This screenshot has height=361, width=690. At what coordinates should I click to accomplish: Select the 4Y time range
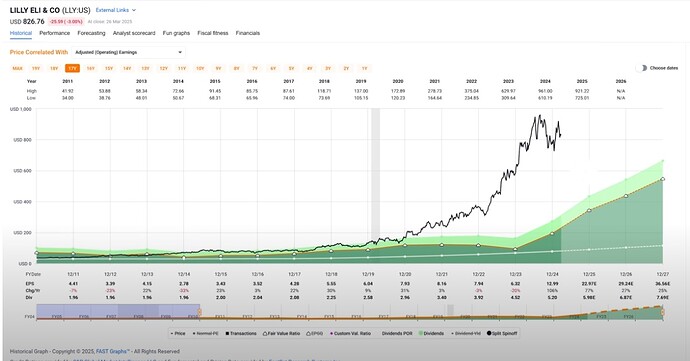pyautogui.click(x=310, y=68)
